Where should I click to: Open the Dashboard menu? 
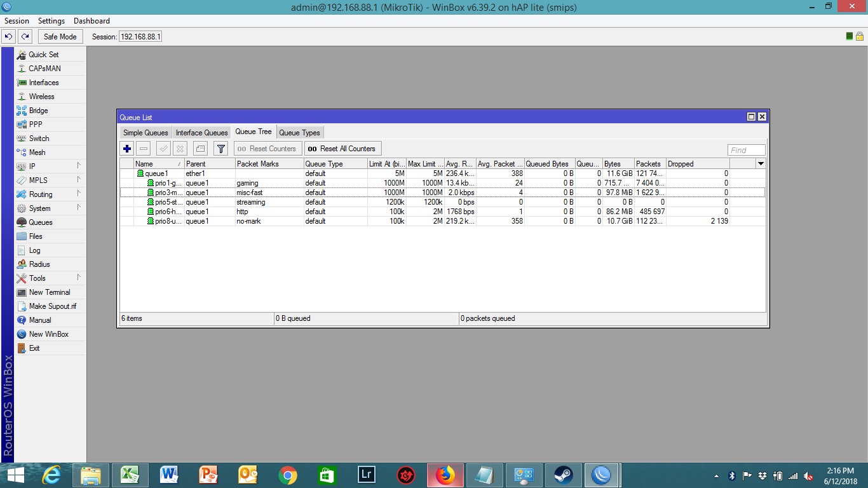92,21
